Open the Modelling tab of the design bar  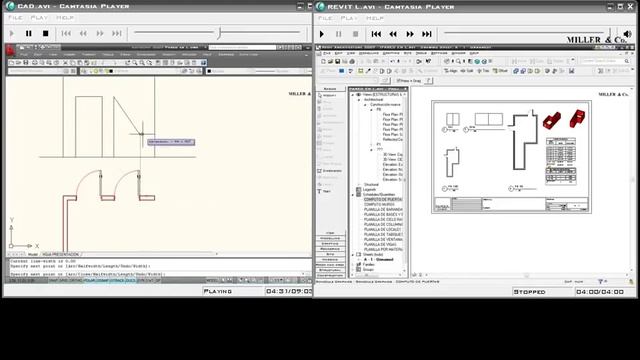click(330, 238)
